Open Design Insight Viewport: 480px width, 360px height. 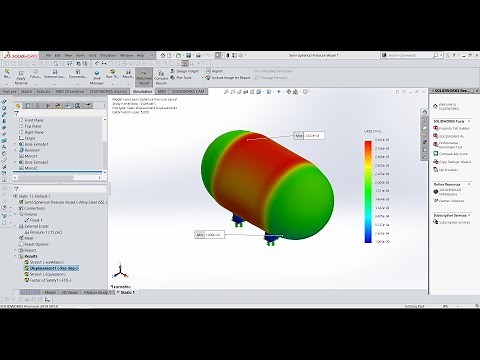coord(184,71)
